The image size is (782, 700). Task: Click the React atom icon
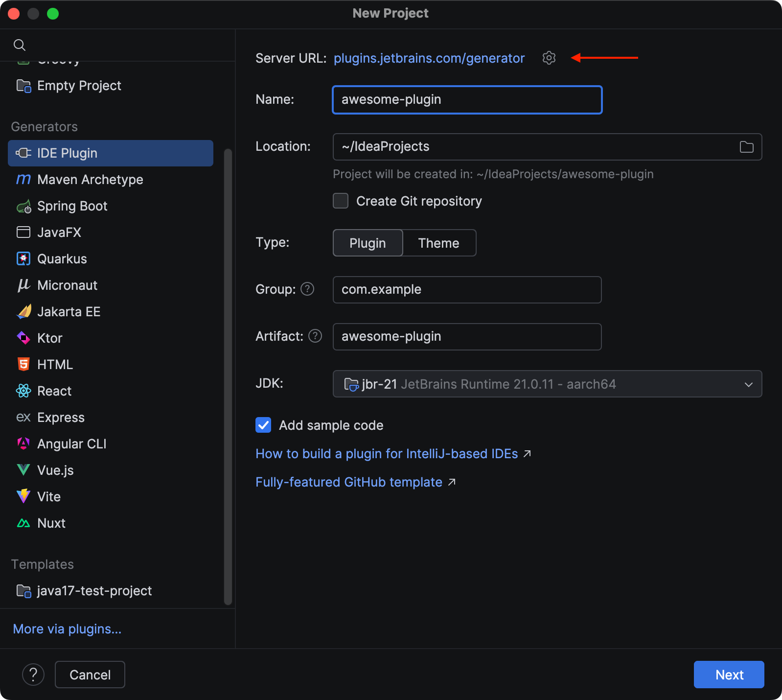coord(23,391)
